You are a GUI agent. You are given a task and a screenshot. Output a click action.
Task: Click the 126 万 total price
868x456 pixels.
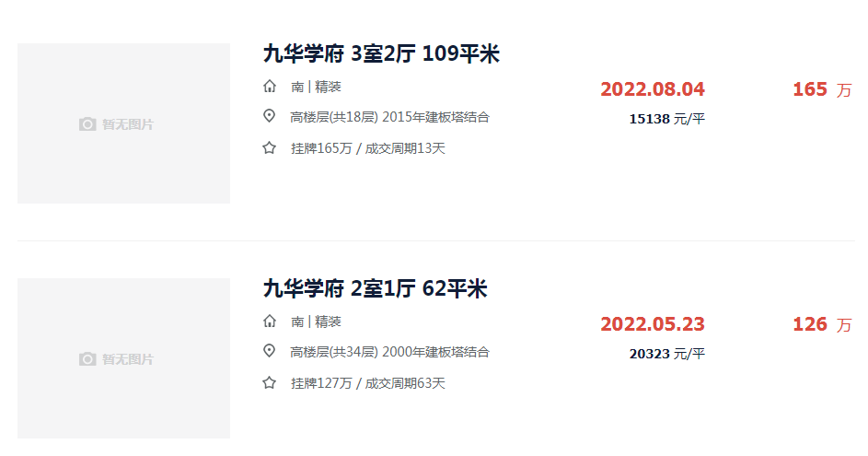click(x=823, y=324)
